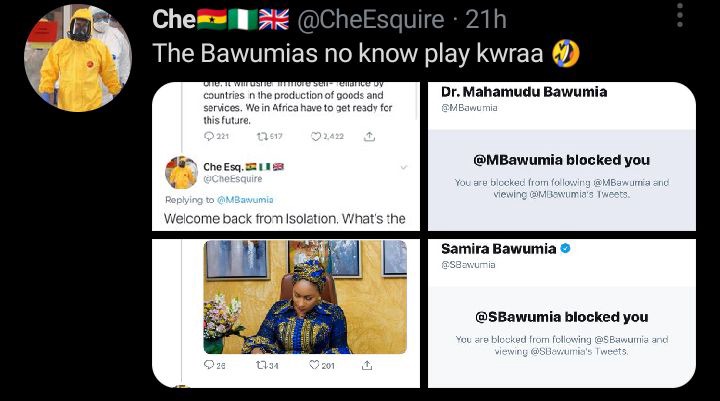Click Samira Bawumia's verified badge

566,249
